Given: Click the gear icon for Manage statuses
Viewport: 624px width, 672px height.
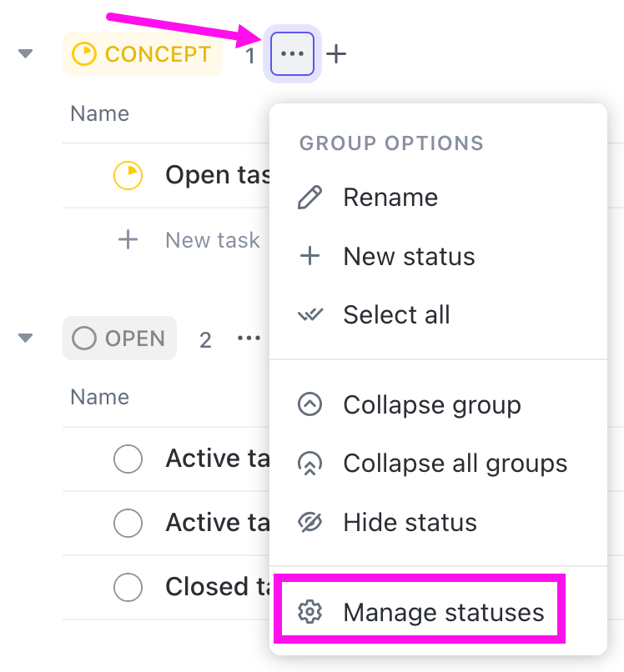Looking at the screenshot, I should coord(309,613).
